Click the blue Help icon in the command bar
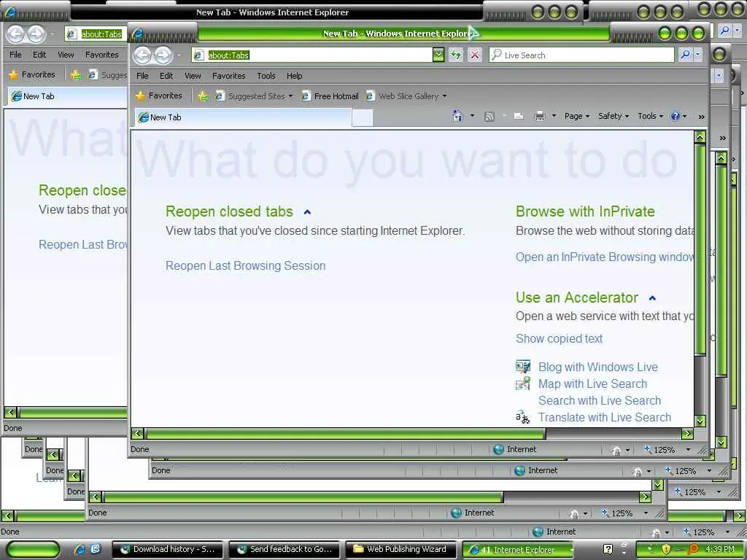Screen dimensions: 747x560 click(675, 116)
